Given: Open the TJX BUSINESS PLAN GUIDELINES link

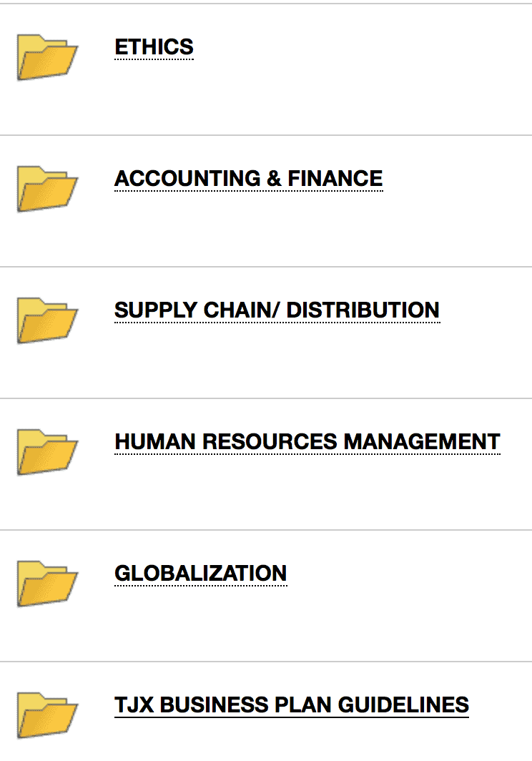Looking at the screenshot, I should tap(291, 705).
